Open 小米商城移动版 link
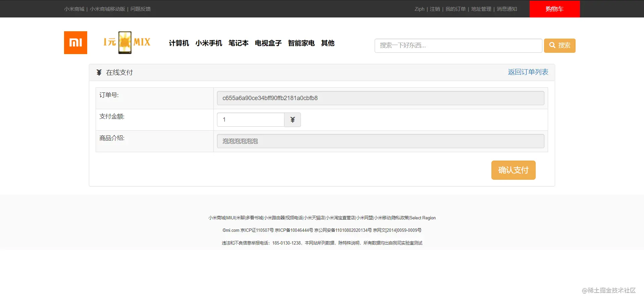 (107, 9)
